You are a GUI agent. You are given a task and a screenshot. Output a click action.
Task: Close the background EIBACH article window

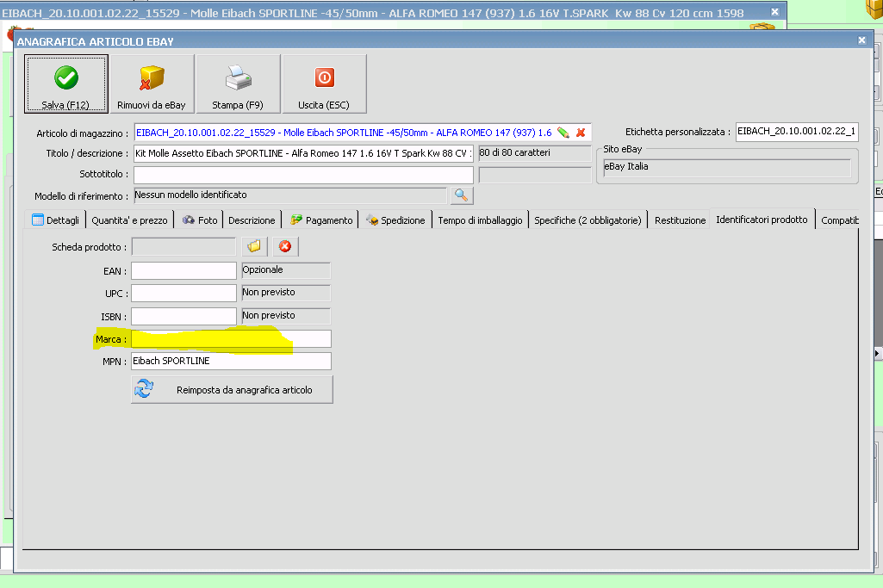pos(774,12)
